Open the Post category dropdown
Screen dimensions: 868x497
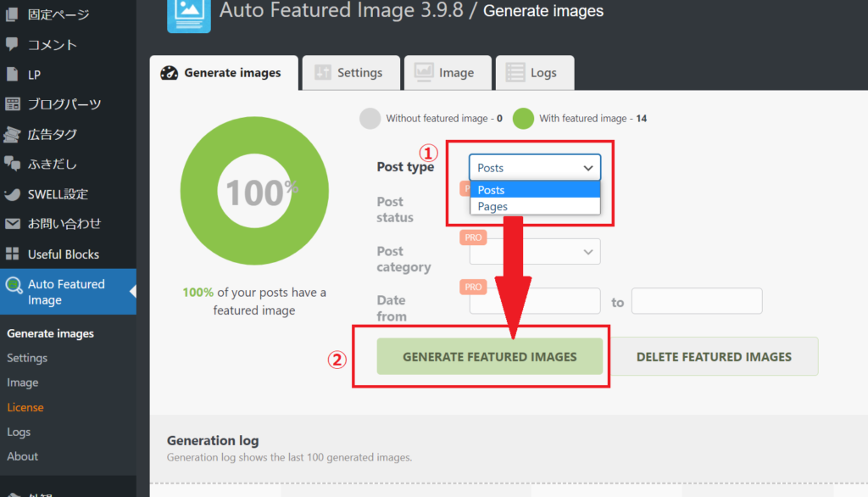click(x=535, y=252)
